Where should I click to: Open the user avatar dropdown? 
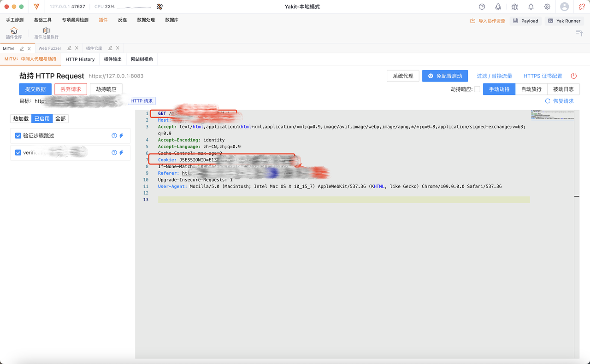click(565, 7)
